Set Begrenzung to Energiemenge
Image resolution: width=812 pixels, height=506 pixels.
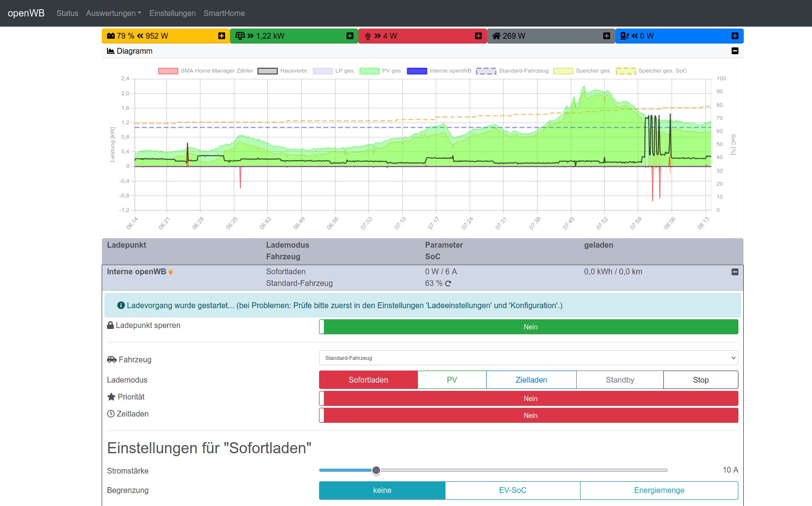pyautogui.click(x=659, y=490)
